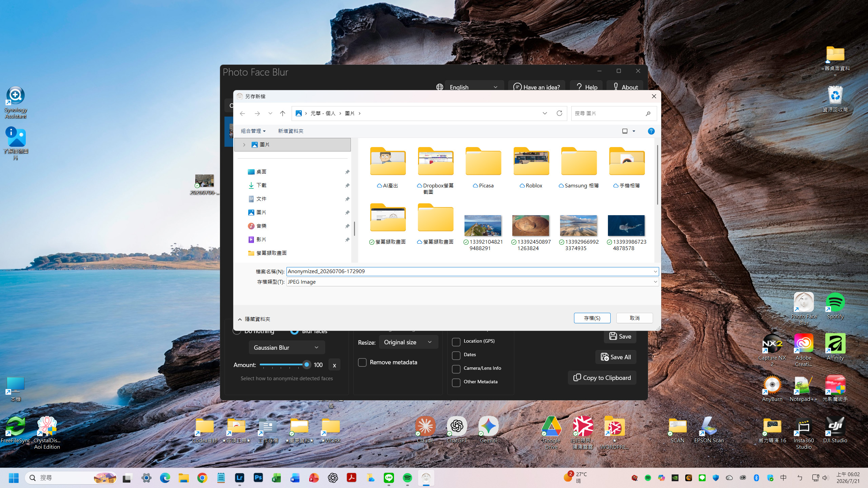Open Claude desktop shortcut

[425, 430]
